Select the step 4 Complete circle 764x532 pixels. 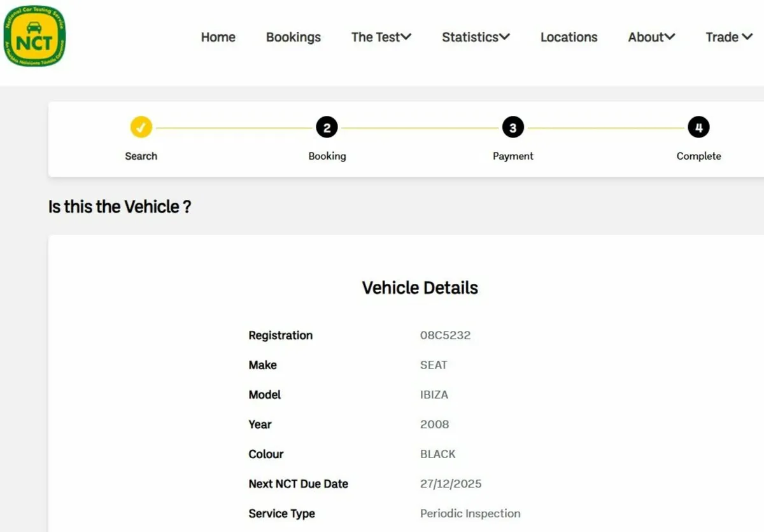698,128
